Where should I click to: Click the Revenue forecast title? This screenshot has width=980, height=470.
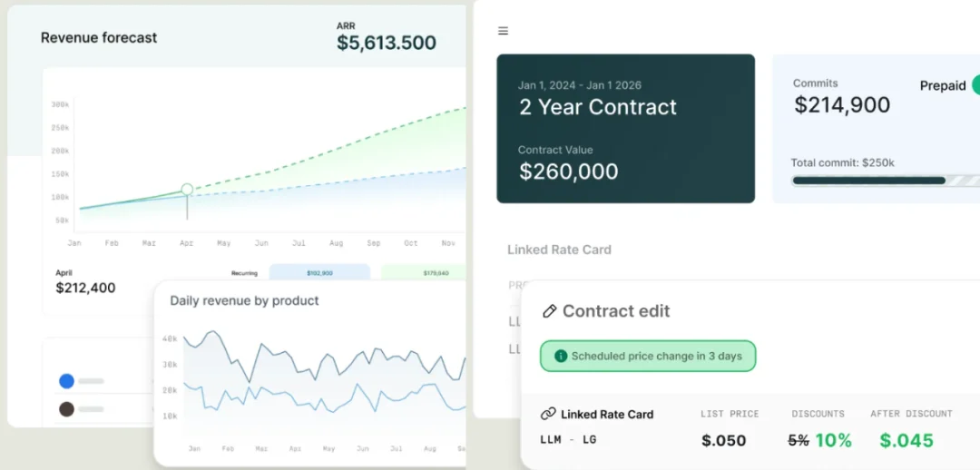point(99,37)
